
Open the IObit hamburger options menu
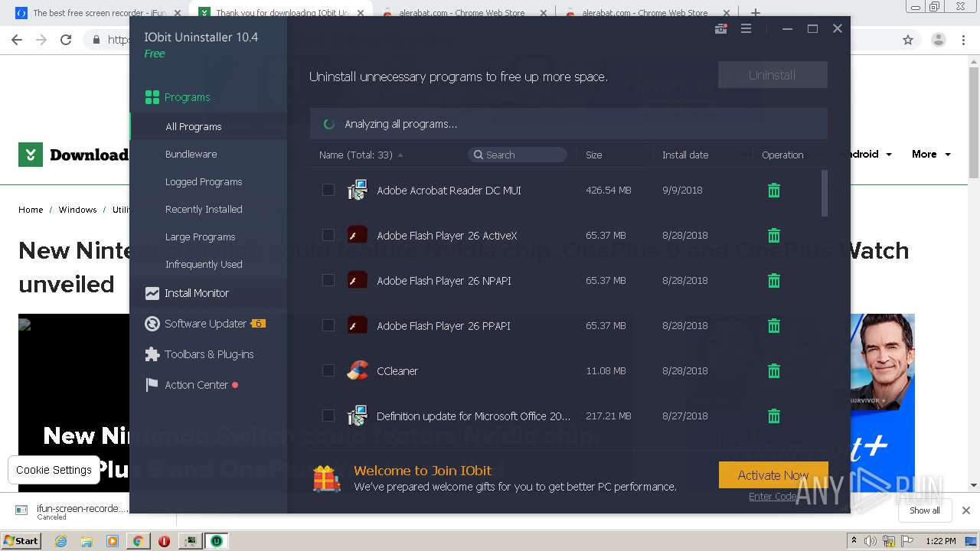click(x=746, y=28)
